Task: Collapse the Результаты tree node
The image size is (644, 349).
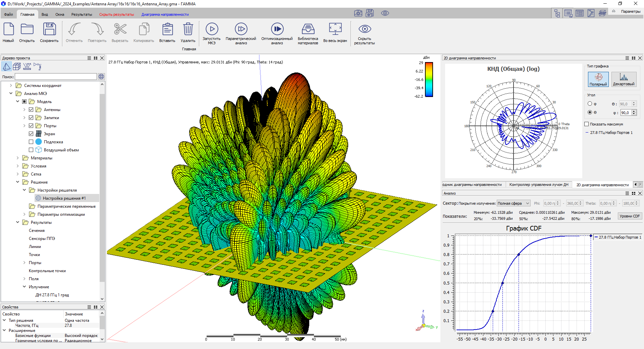Action: point(18,222)
